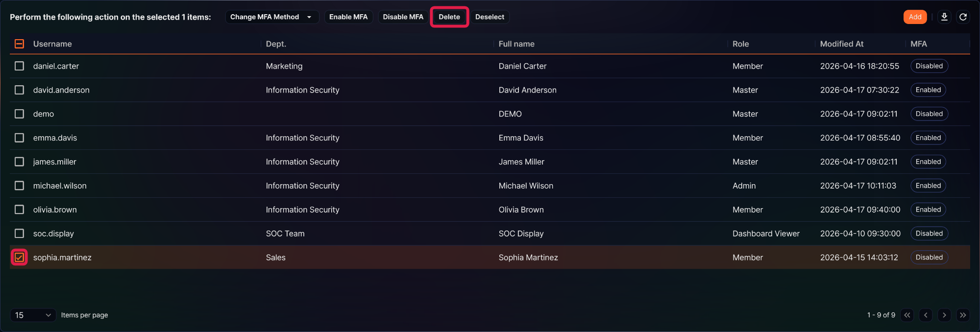Download the user list
Image resolution: width=980 pixels, height=332 pixels.
point(944,17)
